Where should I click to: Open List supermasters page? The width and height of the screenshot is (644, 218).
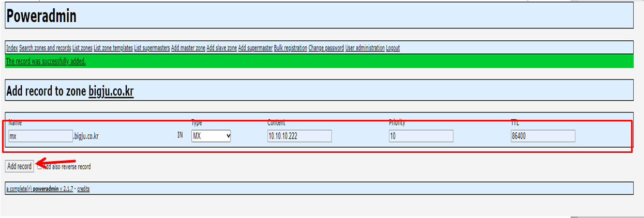[152, 48]
